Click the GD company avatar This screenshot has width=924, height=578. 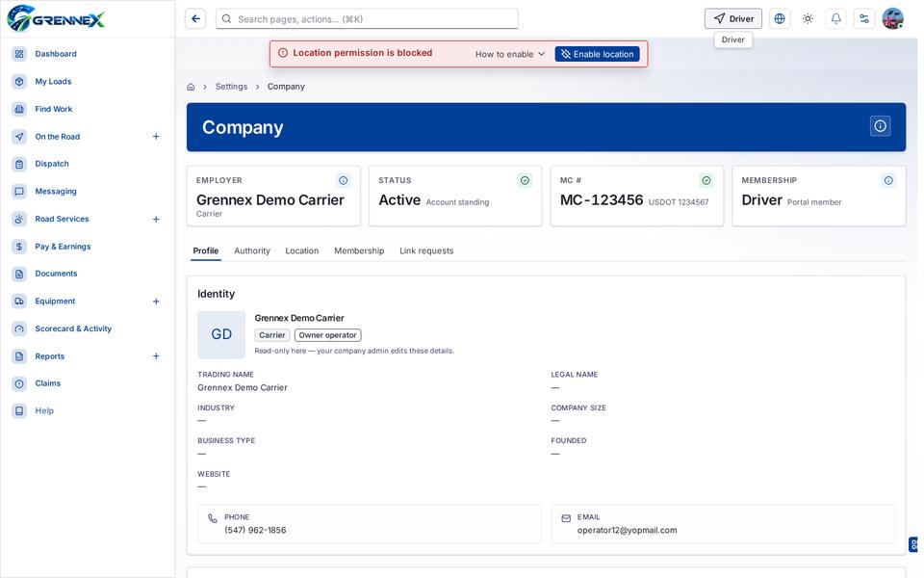[x=221, y=334]
